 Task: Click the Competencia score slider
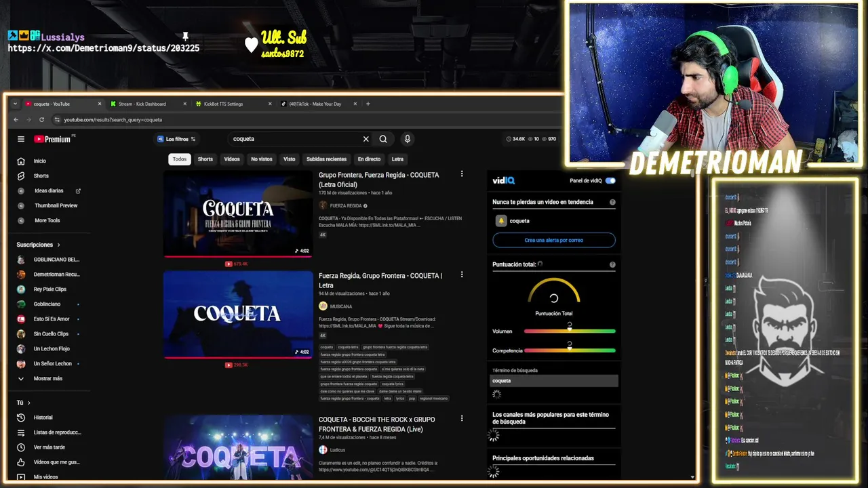[x=570, y=350]
